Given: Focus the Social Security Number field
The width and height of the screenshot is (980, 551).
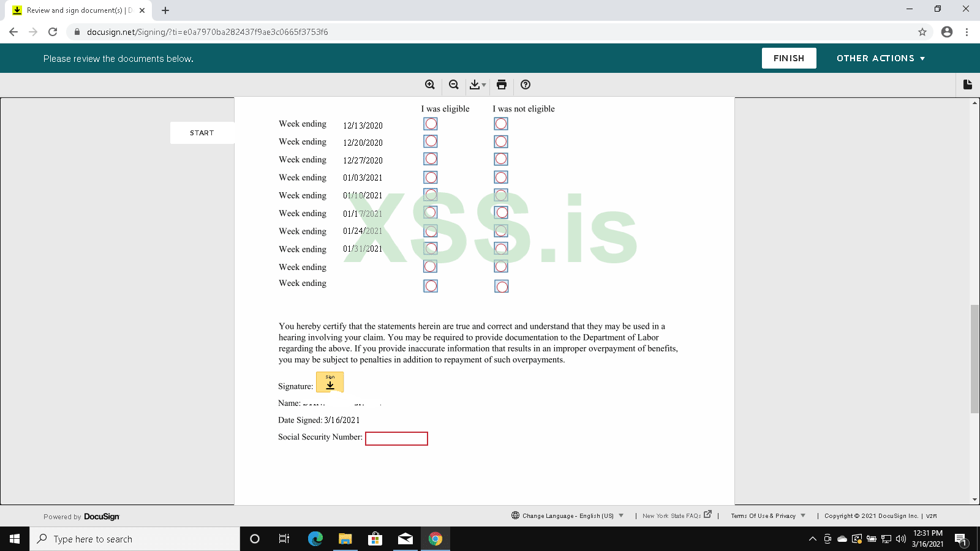Looking at the screenshot, I should pyautogui.click(x=396, y=438).
